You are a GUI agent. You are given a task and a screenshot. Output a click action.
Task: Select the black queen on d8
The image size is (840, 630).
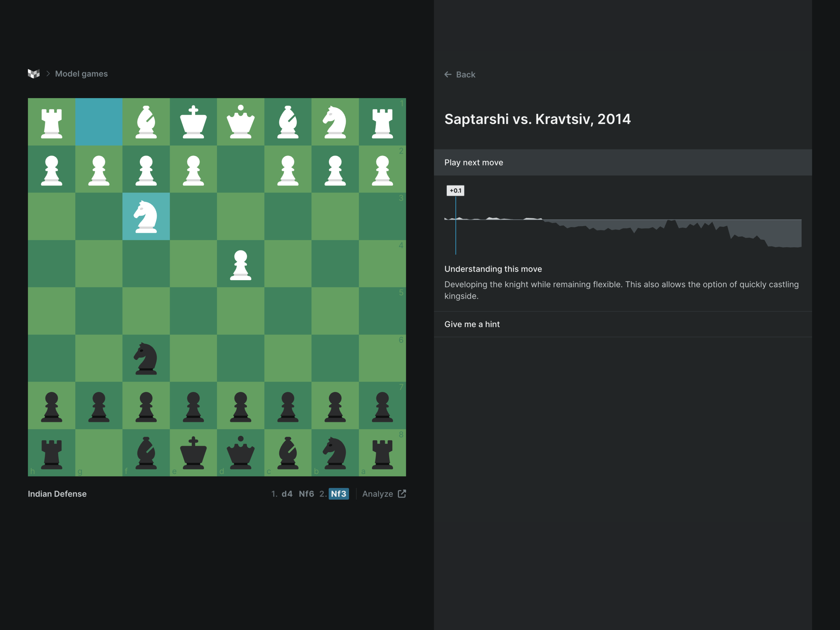(240, 453)
